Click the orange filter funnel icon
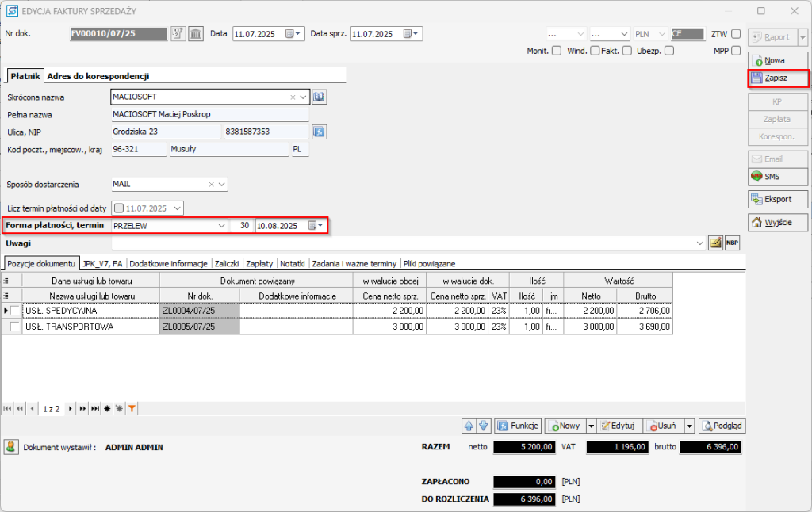 pos(132,408)
